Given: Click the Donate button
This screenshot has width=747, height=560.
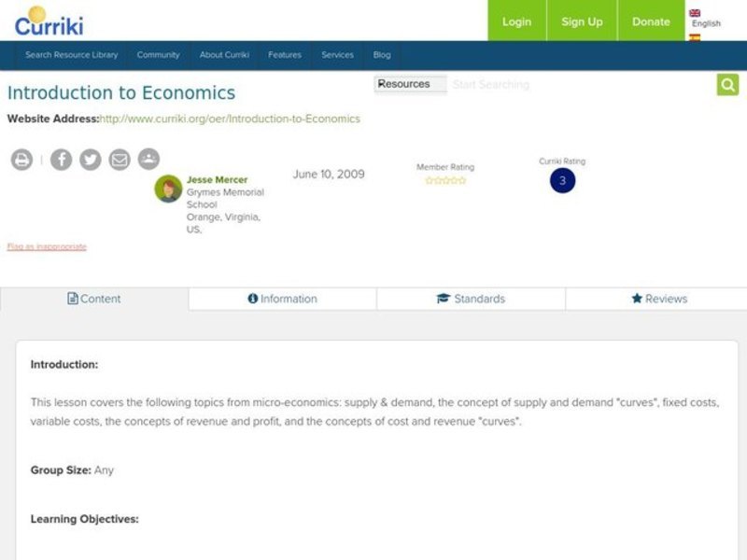Looking at the screenshot, I should click(x=651, y=21).
